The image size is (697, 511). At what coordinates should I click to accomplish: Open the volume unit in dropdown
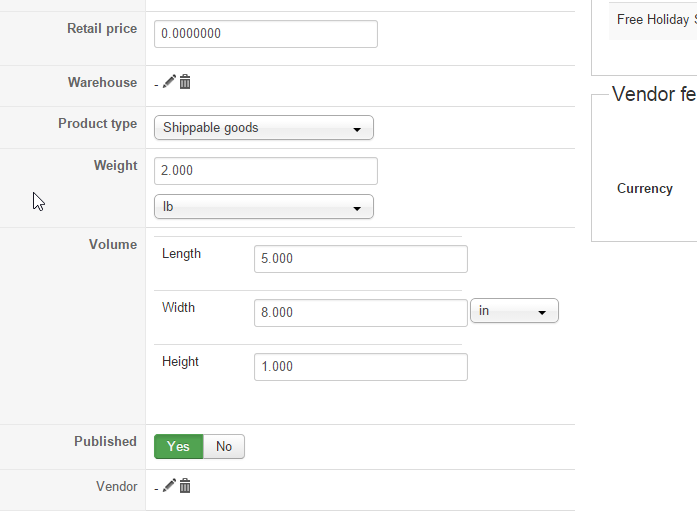[x=514, y=311]
